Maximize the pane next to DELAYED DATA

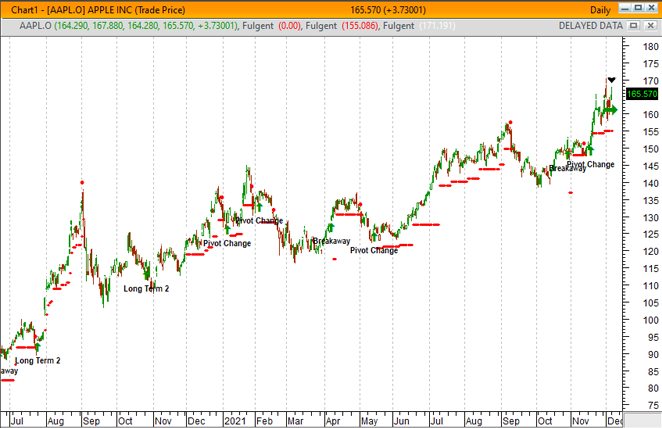coord(633,26)
